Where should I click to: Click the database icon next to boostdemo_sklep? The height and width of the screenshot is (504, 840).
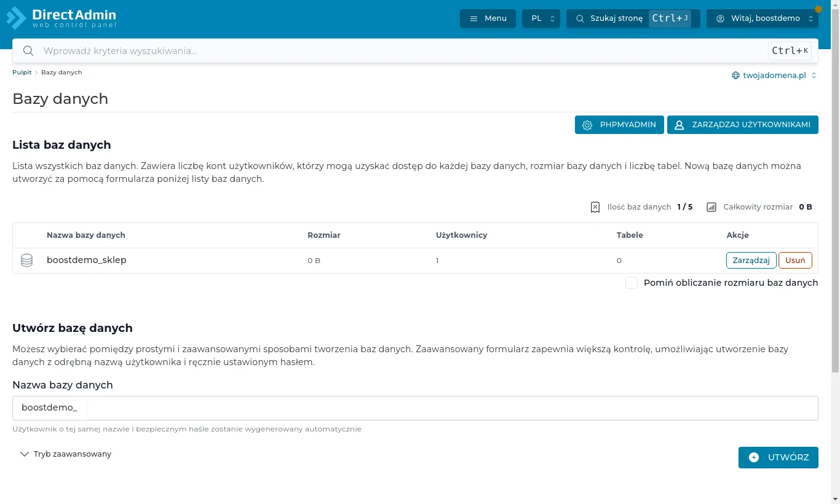point(26,261)
